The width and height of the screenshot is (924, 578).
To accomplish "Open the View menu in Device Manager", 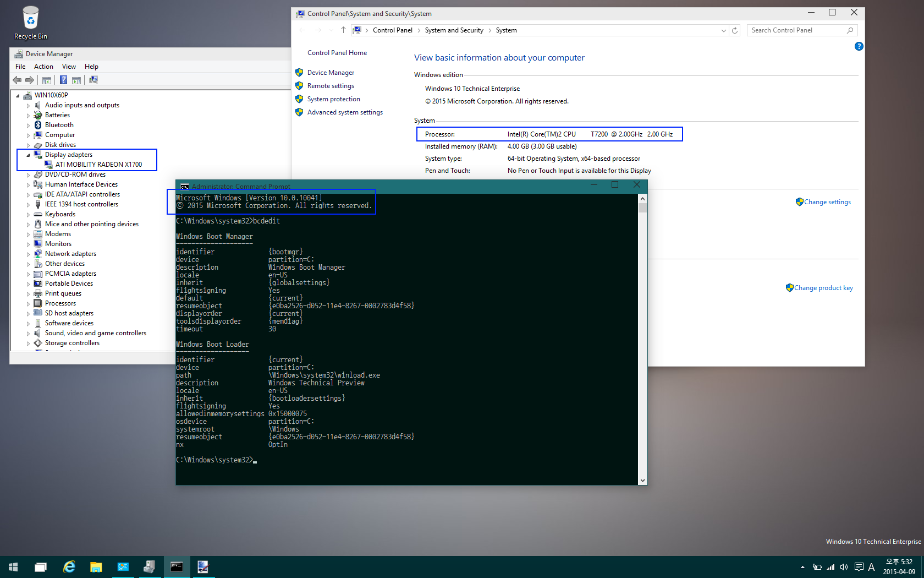I will (69, 67).
